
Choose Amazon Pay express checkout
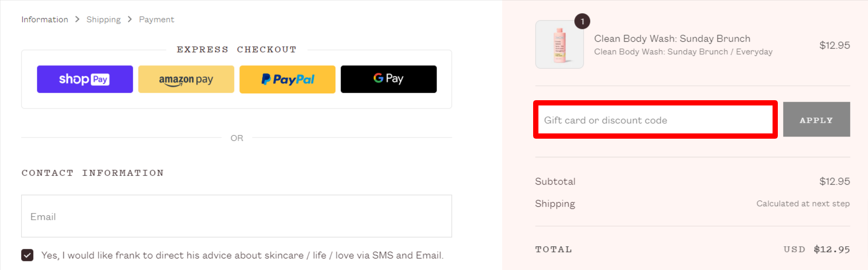(186, 79)
